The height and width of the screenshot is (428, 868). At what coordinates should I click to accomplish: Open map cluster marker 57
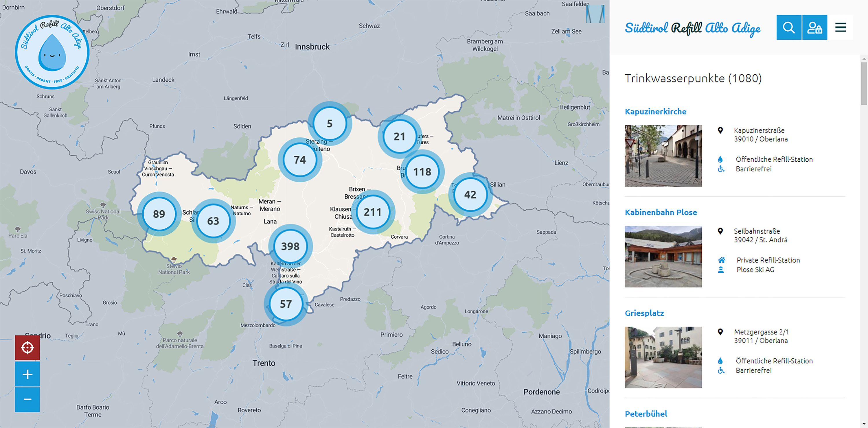tap(286, 304)
